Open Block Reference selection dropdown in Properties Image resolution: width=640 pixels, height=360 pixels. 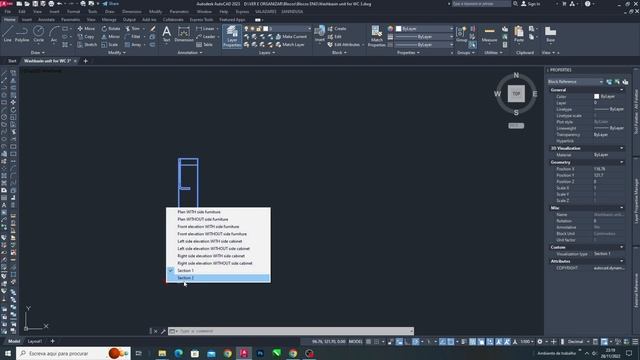click(x=575, y=82)
